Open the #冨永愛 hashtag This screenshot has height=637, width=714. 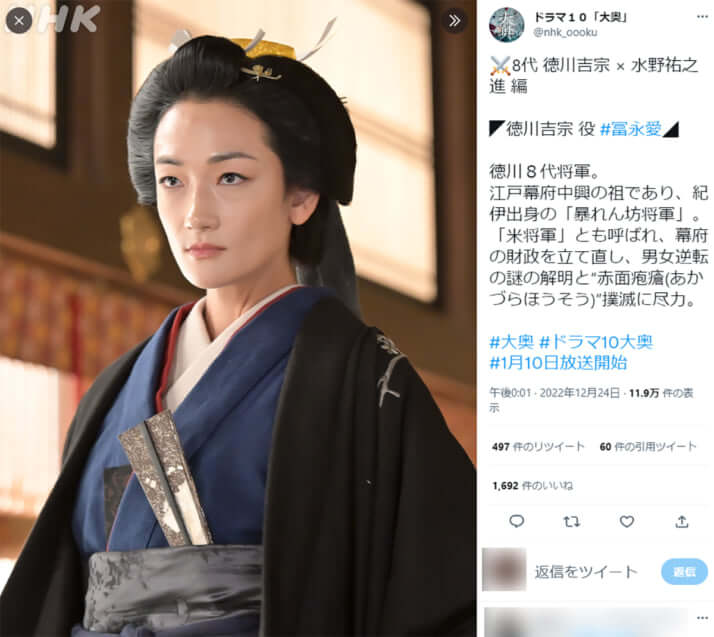point(631,129)
